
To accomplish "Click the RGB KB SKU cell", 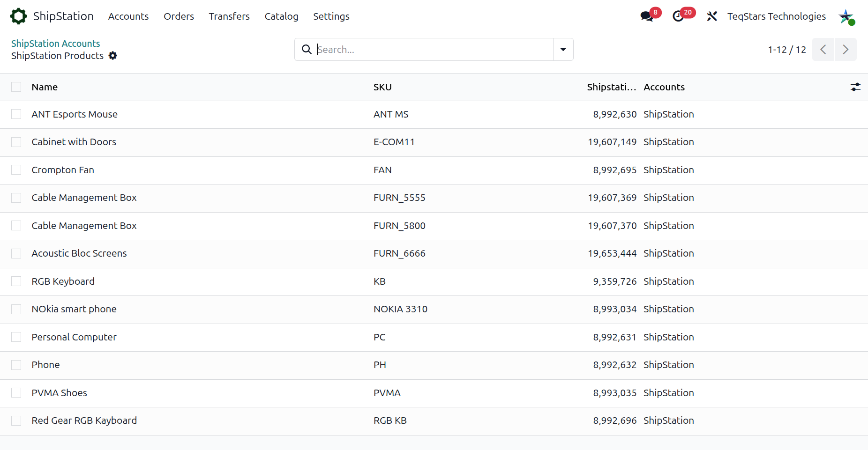I will click(x=390, y=420).
